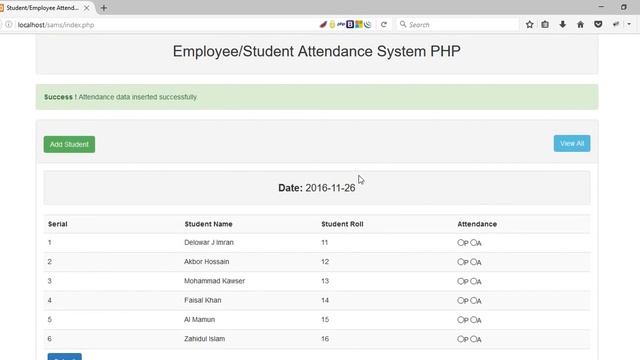Click the name Akbor Hossain
The width and height of the screenshot is (640, 360).
(x=207, y=262)
